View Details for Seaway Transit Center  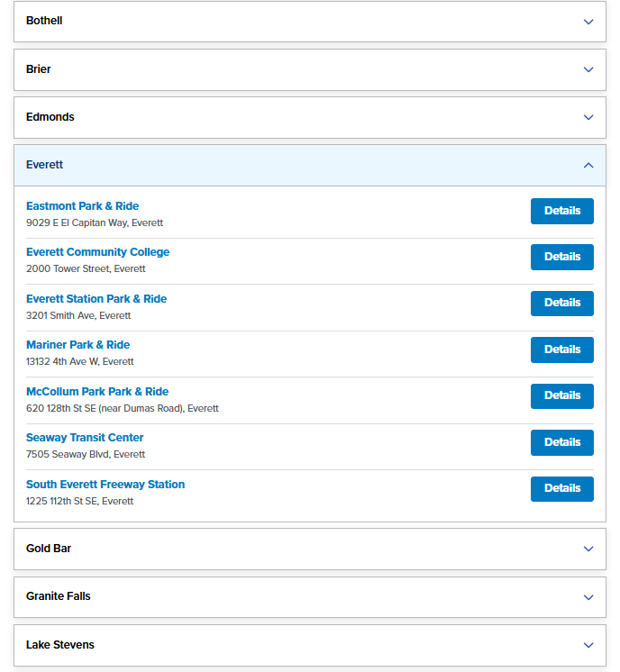click(562, 442)
